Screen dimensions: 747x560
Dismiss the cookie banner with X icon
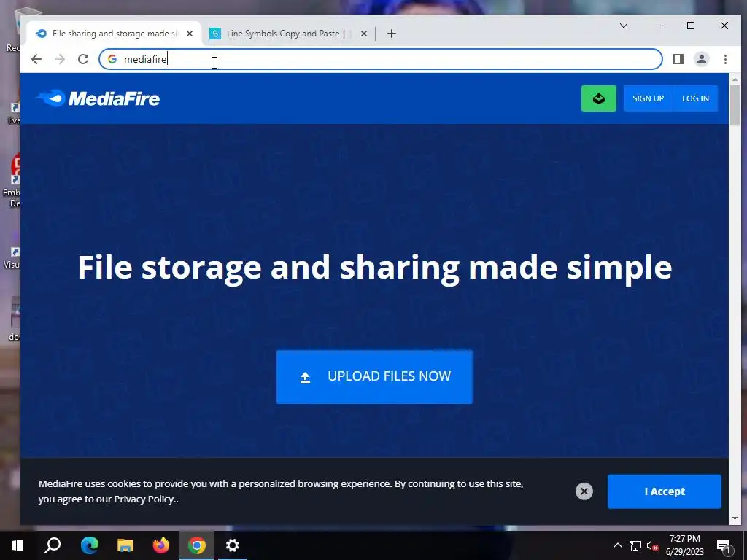tap(584, 491)
